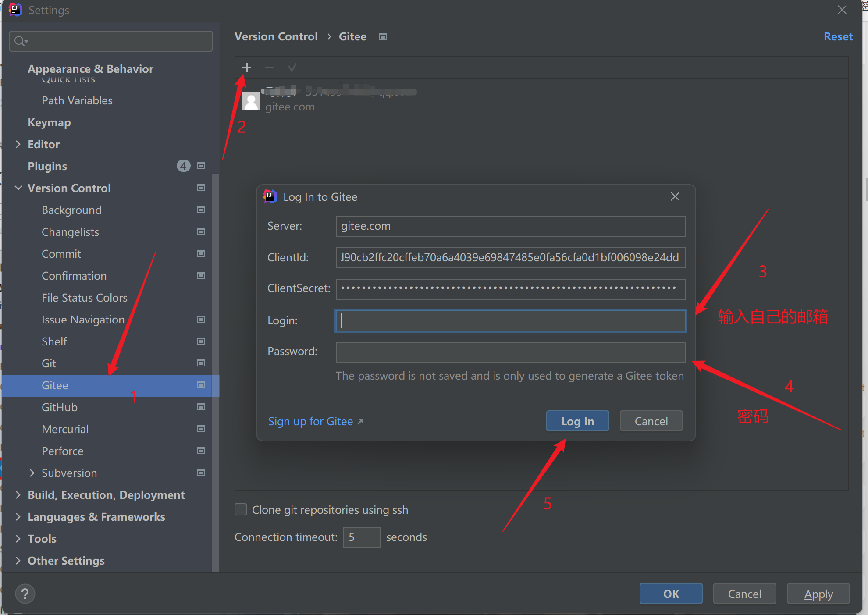The image size is (868, 615).
Task: Click the project-level icon next to Gitee breadcrumb
Action: pyautogui.click(x=383, y=37)
